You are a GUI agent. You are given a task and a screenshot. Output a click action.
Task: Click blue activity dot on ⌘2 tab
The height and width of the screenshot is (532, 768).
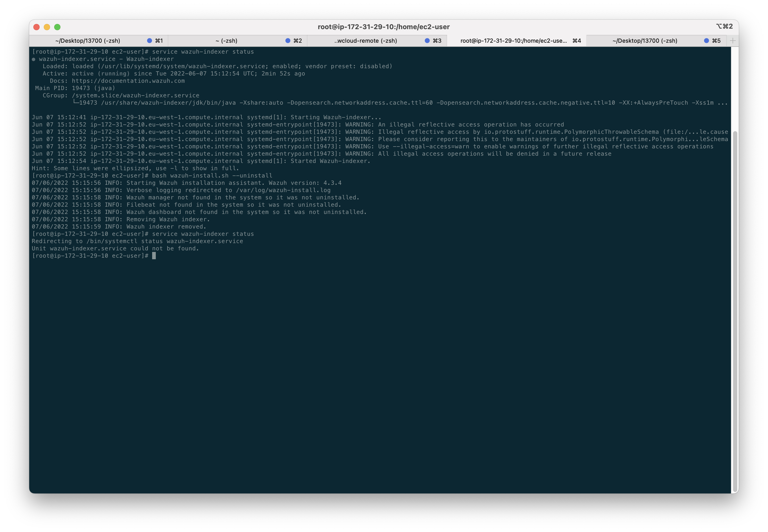[288, 41]
